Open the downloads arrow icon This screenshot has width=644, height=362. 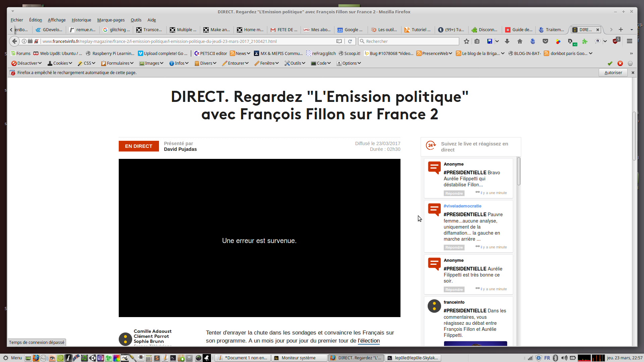pos(507,41)
